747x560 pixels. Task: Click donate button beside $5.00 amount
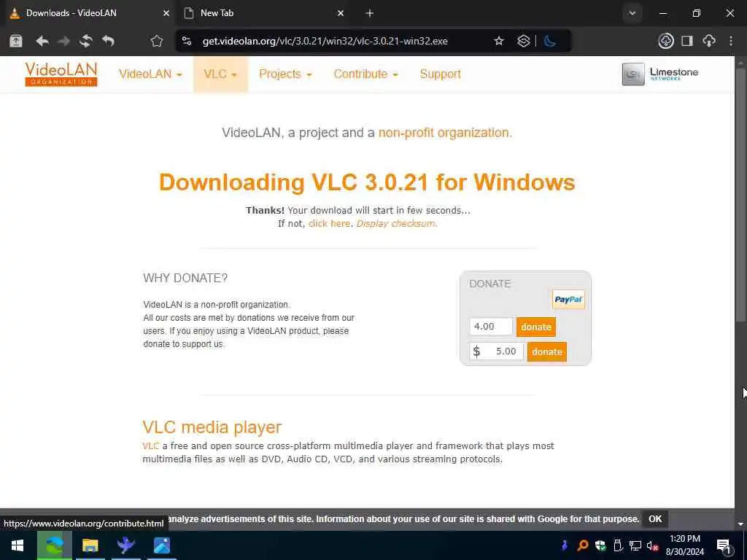[x=547, y=351]
